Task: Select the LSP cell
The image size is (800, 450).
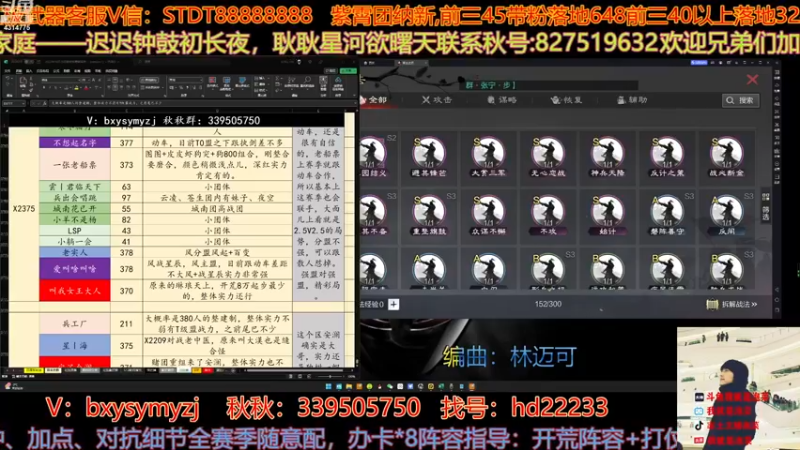Action: 74,231
